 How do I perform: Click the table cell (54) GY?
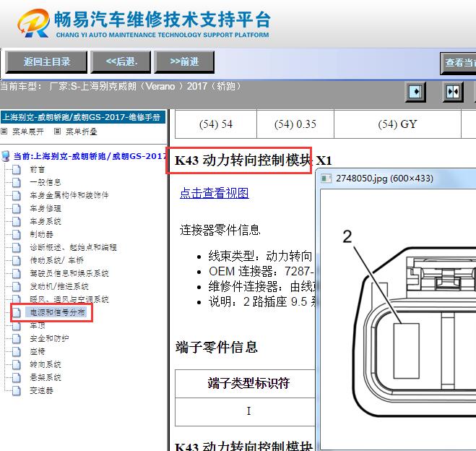click(397, 124)
